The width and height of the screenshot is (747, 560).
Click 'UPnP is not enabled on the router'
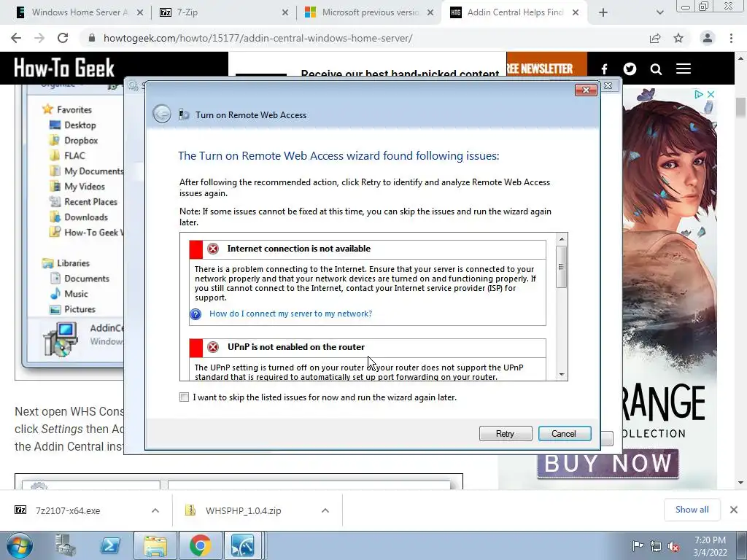296,347
